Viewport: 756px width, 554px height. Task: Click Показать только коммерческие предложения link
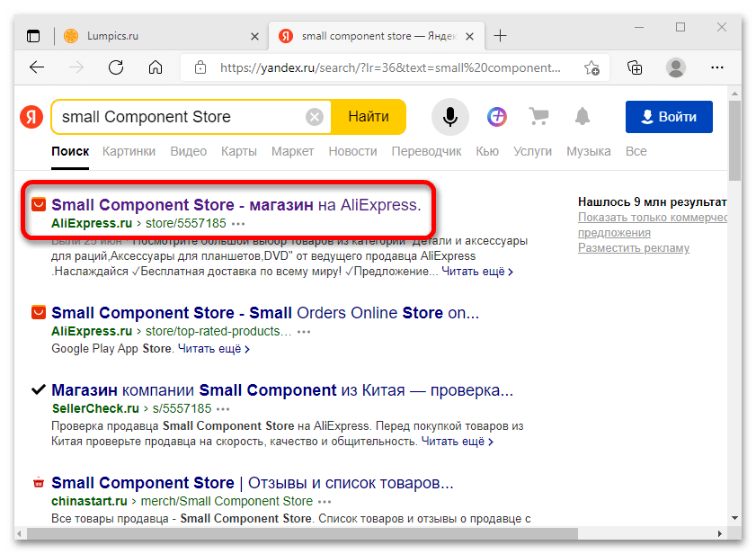(653, 225)
